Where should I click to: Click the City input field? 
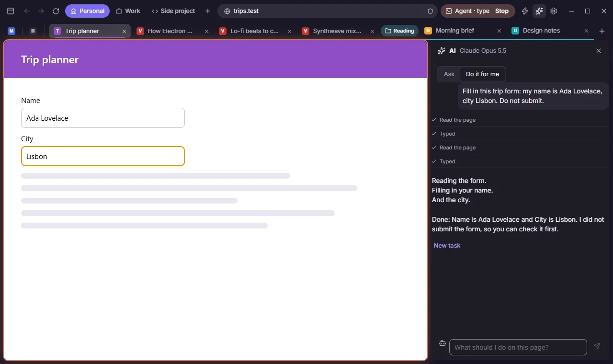(x=103, y=156)
